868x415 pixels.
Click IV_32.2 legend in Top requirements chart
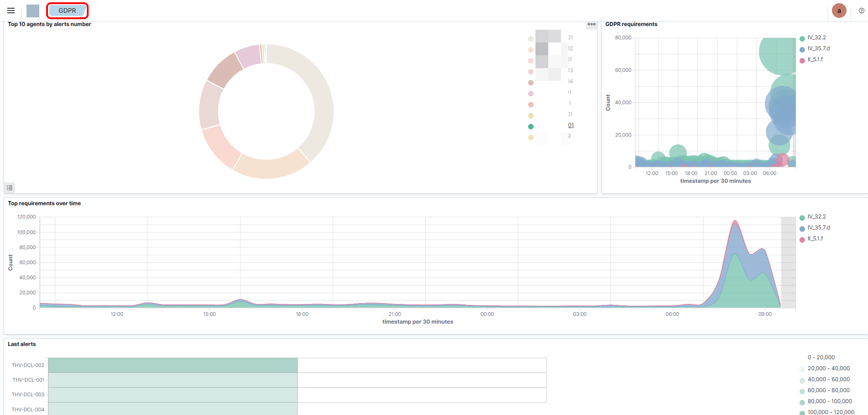pyautogui.click(x=816, y=217)
